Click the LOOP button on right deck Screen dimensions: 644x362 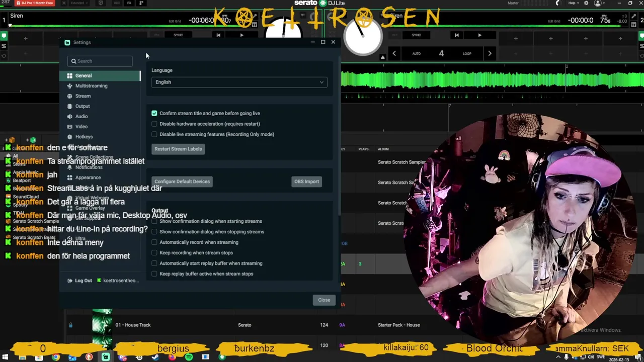click(467, 53)
